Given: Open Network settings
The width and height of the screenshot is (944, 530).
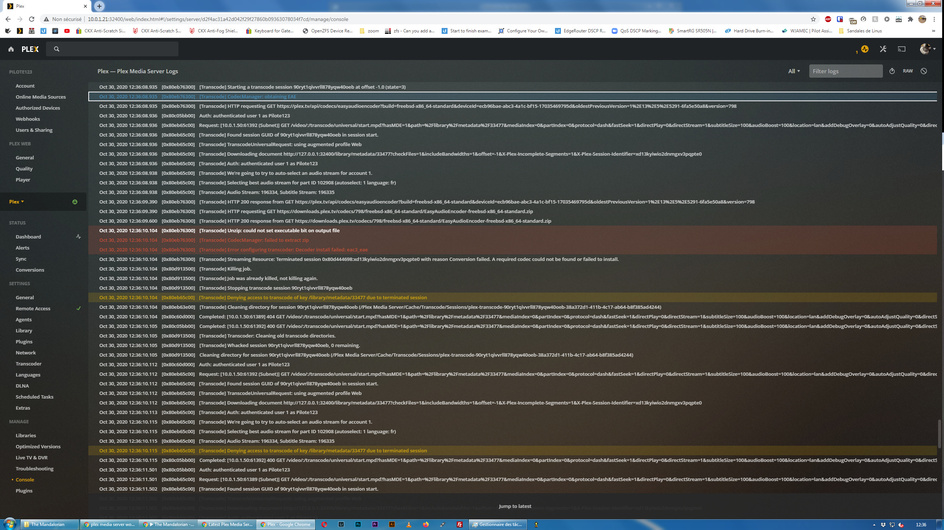Looking at the screenshot, I should coord(26,353).
